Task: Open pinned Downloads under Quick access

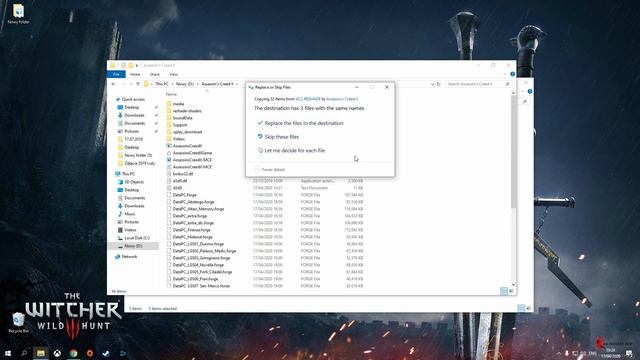Action: pyautogui.click(x=131, y=115)
